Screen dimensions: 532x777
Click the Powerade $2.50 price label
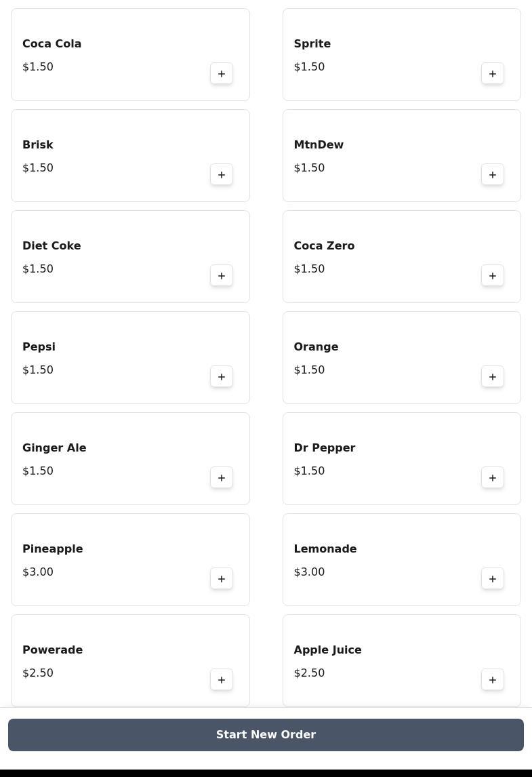point(38,673)
